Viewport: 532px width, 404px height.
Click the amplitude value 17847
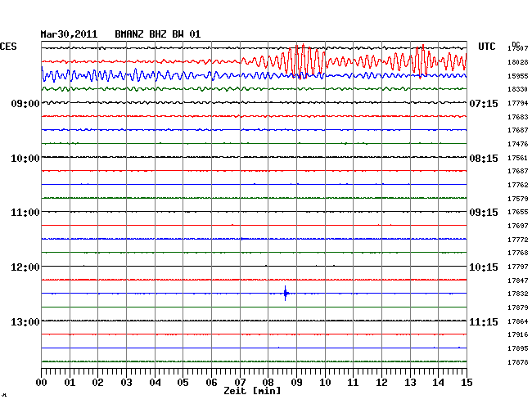(x=518, y=281)
